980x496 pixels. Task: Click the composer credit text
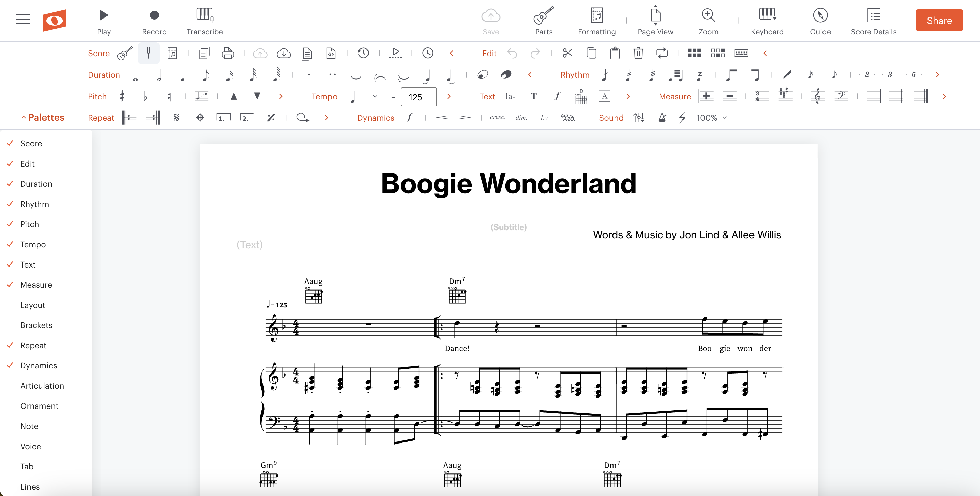click(x=687, y=235)
